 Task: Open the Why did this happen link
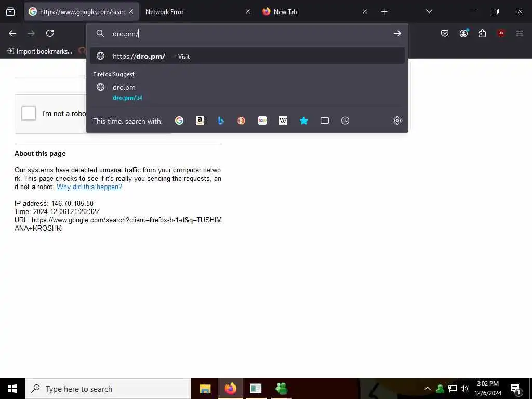[89, 187]
